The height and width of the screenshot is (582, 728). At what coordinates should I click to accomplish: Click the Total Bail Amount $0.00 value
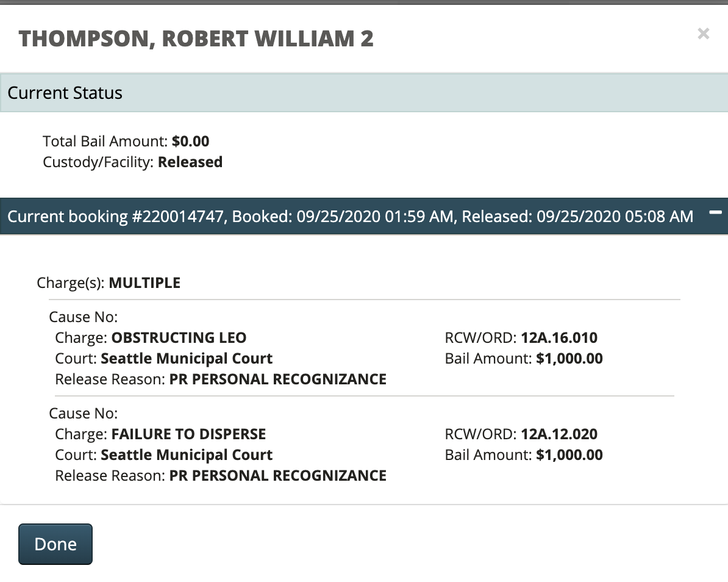190,142
